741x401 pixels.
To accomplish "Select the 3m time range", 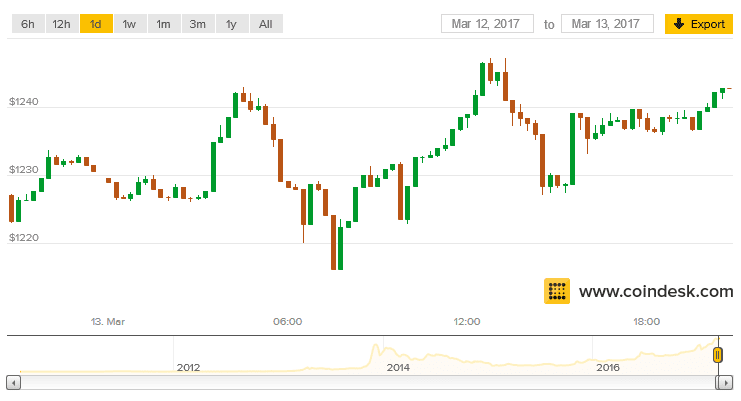I will tap(197, 23).
